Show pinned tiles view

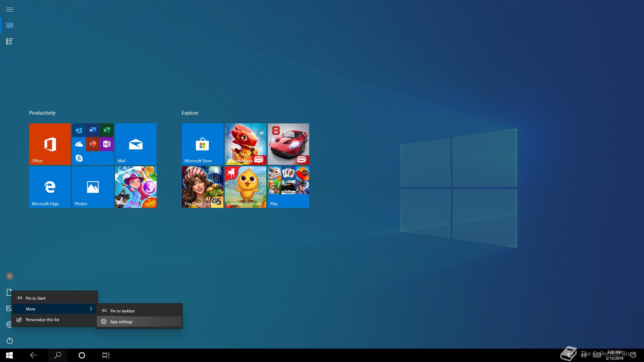pos(10,25)
